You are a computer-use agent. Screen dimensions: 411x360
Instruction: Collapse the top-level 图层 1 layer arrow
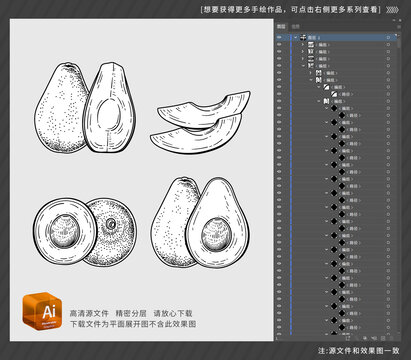[x=296, y=38]
